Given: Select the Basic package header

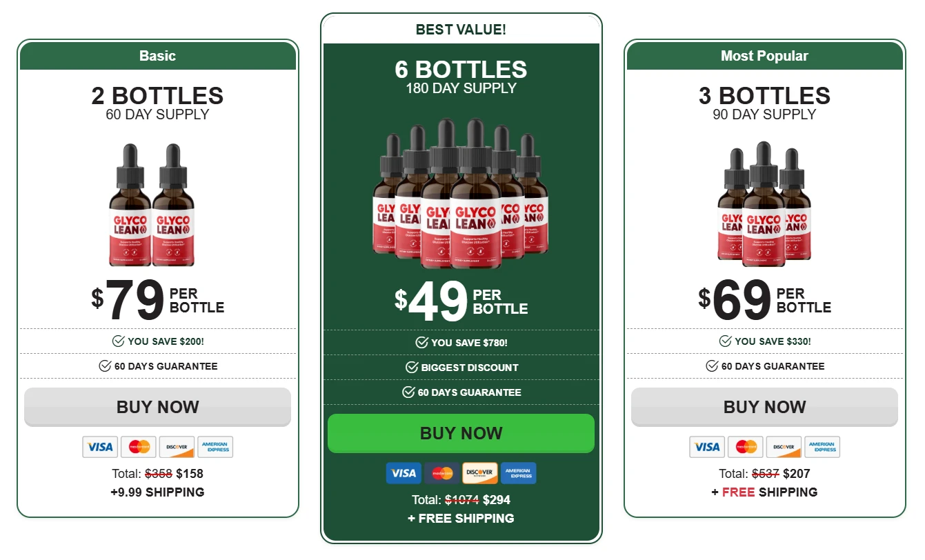Looking at the screenshot, I should click(x=158, y=56).
